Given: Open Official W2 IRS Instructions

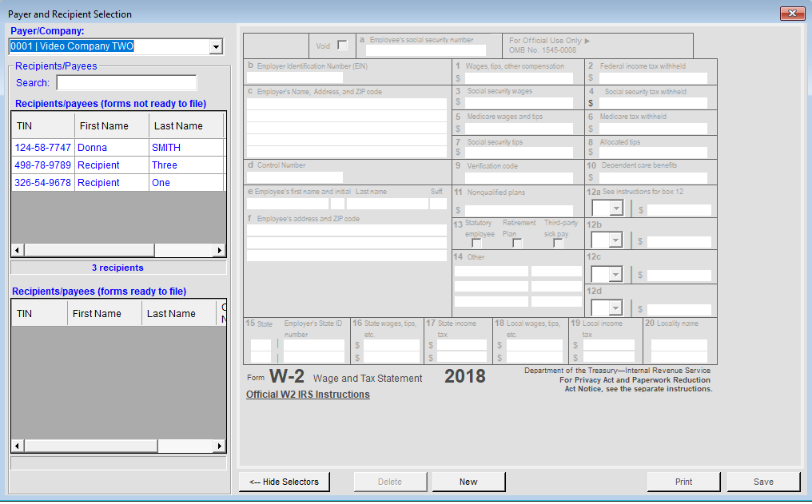Looking at the screenshot, I should click(308, 395).
